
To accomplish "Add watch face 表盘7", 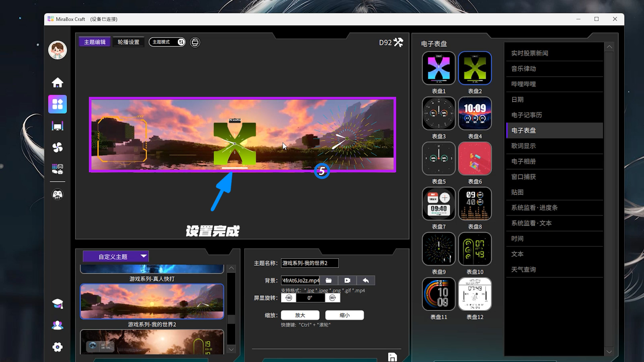I will [x=439, y=204].
